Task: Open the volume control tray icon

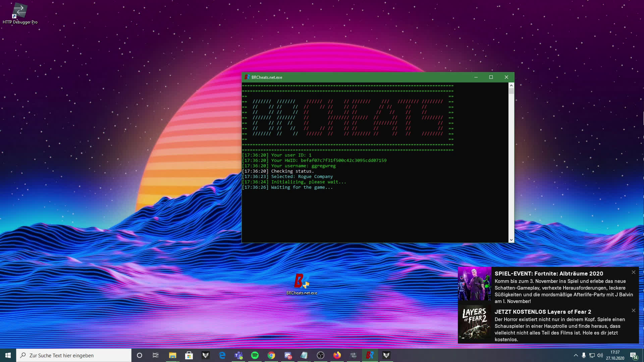Action: pos(600,355)
